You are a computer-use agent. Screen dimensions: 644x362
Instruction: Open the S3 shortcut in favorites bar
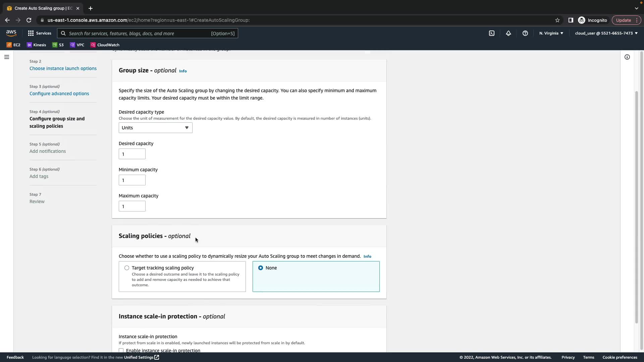coord(58,45)
